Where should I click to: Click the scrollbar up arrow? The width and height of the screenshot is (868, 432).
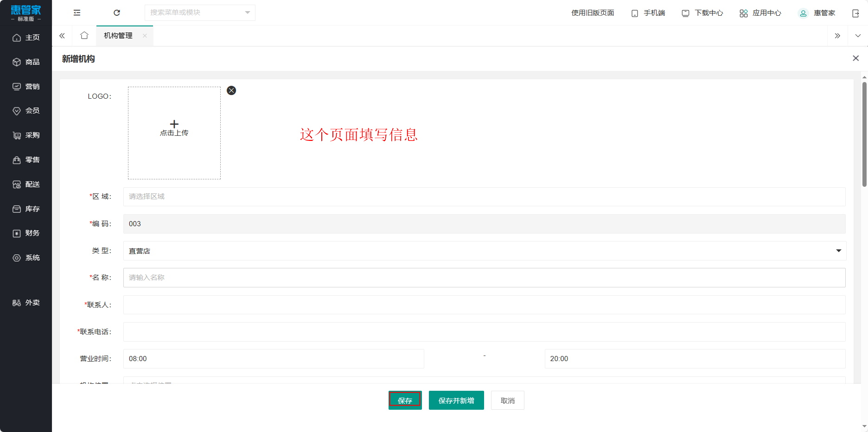[864, 76]
